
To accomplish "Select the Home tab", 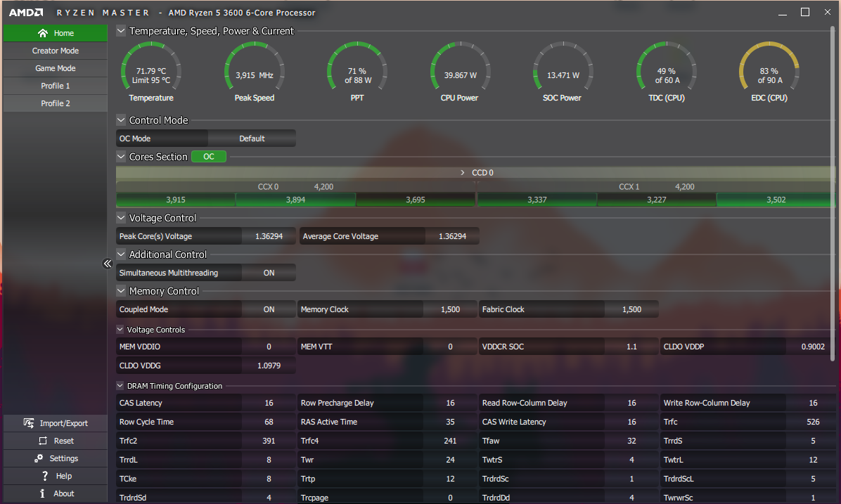I will pos(56,33).
